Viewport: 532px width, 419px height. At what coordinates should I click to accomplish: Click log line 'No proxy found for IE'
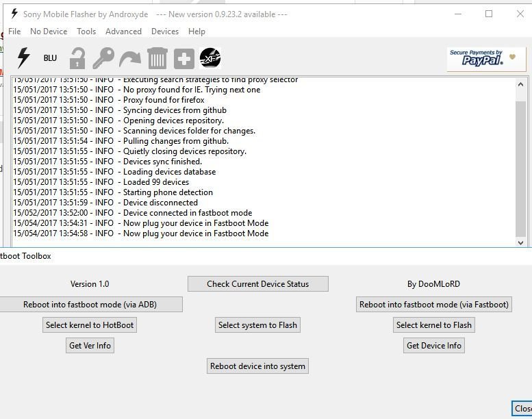tap(137, 90)
